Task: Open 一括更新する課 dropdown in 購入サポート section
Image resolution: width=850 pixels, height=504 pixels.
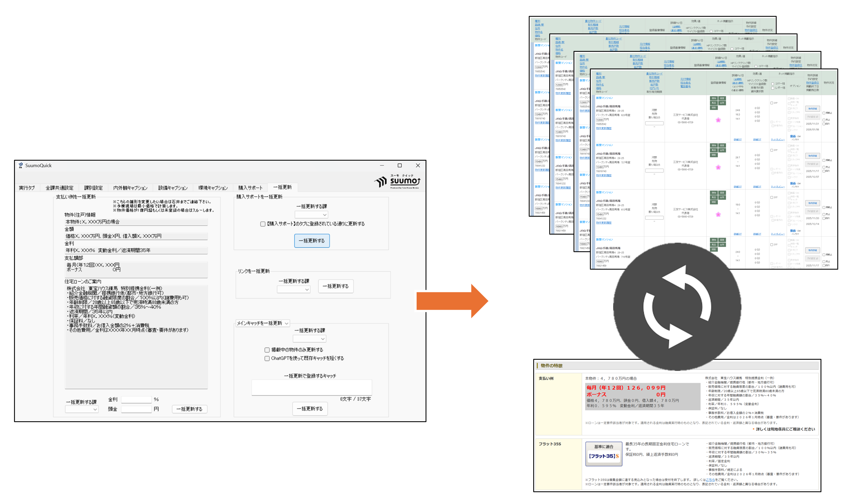Action: [x=311, y=215]
